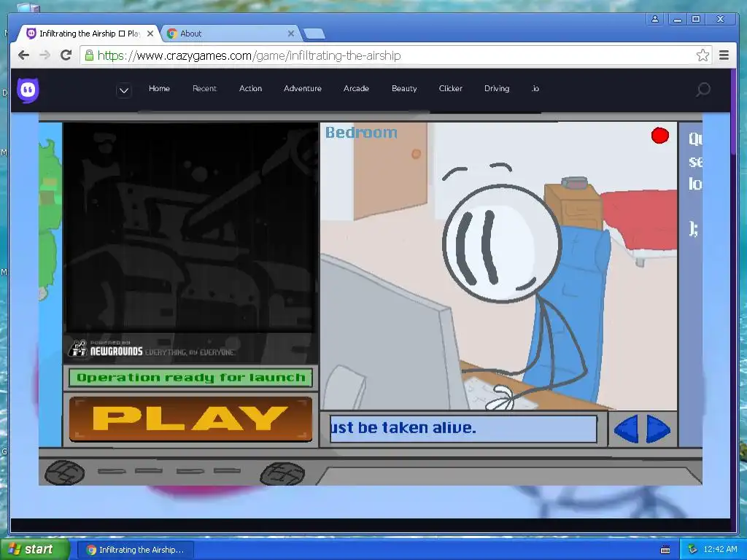The width and height of the screenshot is (747, 560).
Task: Open the CrazyGames search magnifier
Action: [703, 89]
